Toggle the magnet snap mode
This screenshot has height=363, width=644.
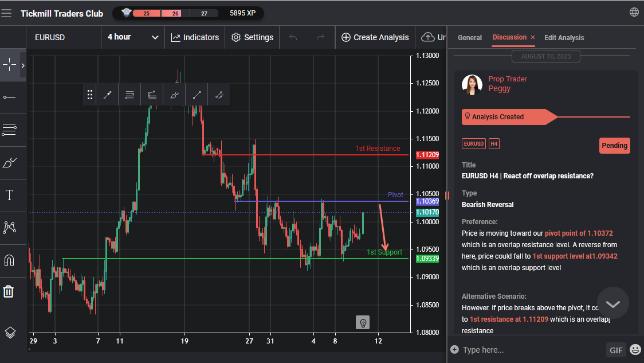(9, 260)
